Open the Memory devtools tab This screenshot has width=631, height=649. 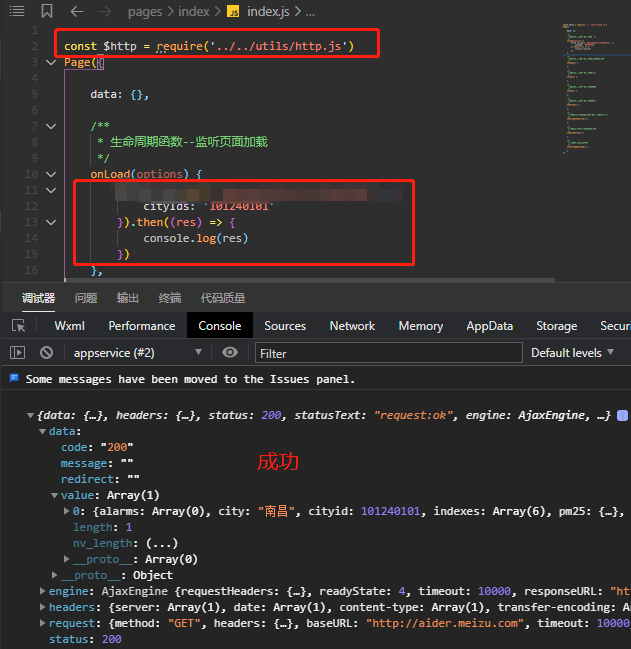pyautogui.click(x=421, y=326)
